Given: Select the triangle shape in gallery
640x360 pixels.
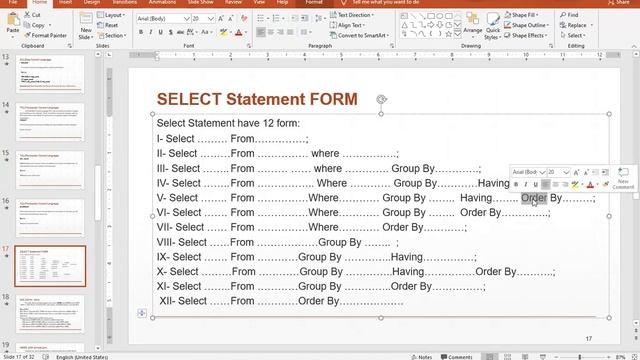Looking at the screenshot, I should pyautogui.click(x=404, y=25).
